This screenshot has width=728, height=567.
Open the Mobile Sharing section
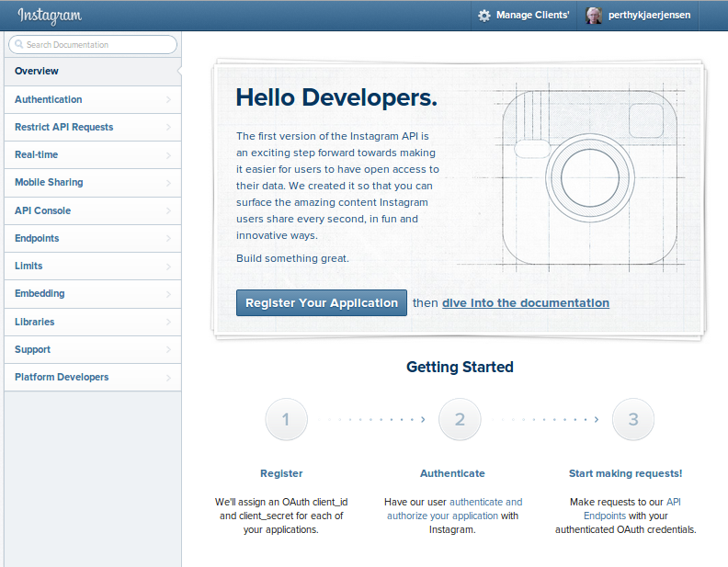pyautogui.click(x=93, y=182)
